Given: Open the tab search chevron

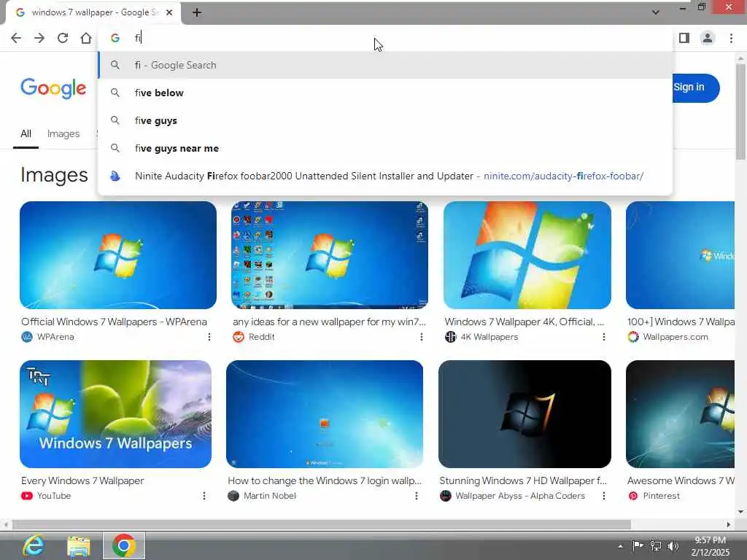Looking at the screenshot, I should (656, 12).
